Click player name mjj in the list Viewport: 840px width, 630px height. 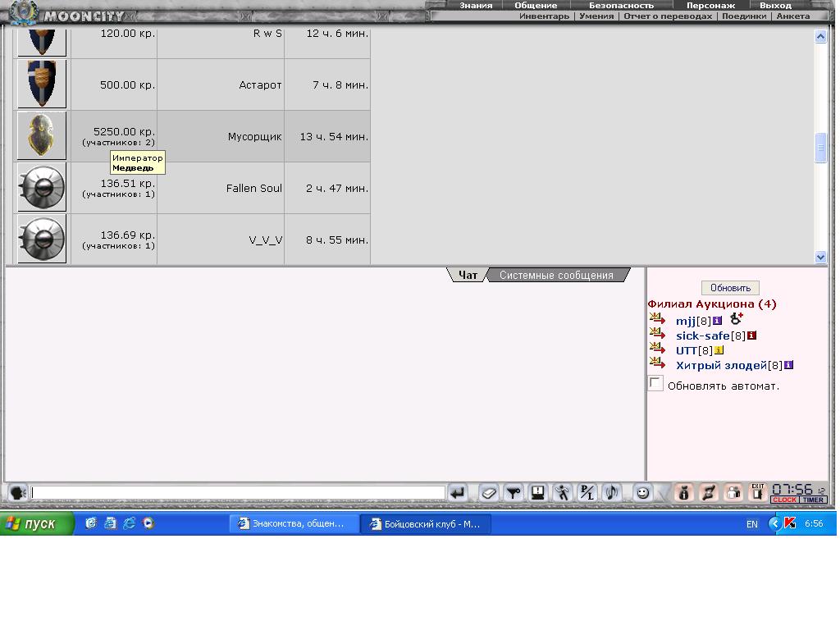686,321
